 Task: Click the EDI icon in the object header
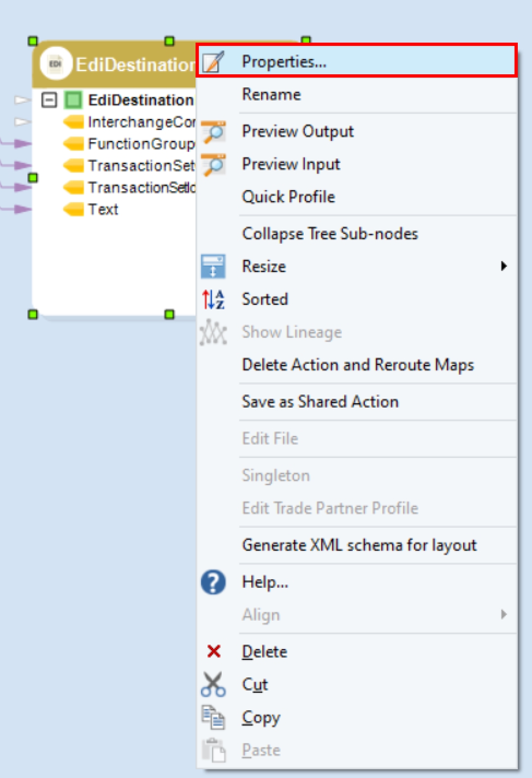pyautogui.click(x=55, y=64)
